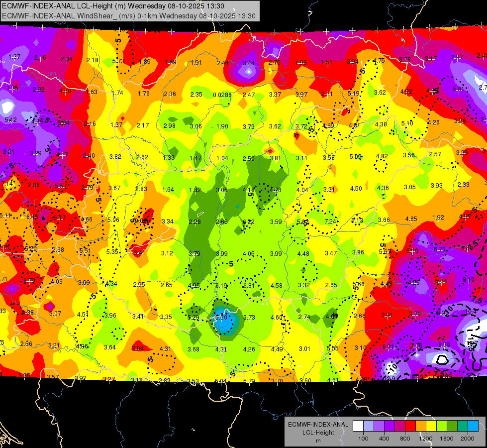Click the wind shear value 6.81
The width and height of the screenshot is (487, 448).
tap(249, 285)
